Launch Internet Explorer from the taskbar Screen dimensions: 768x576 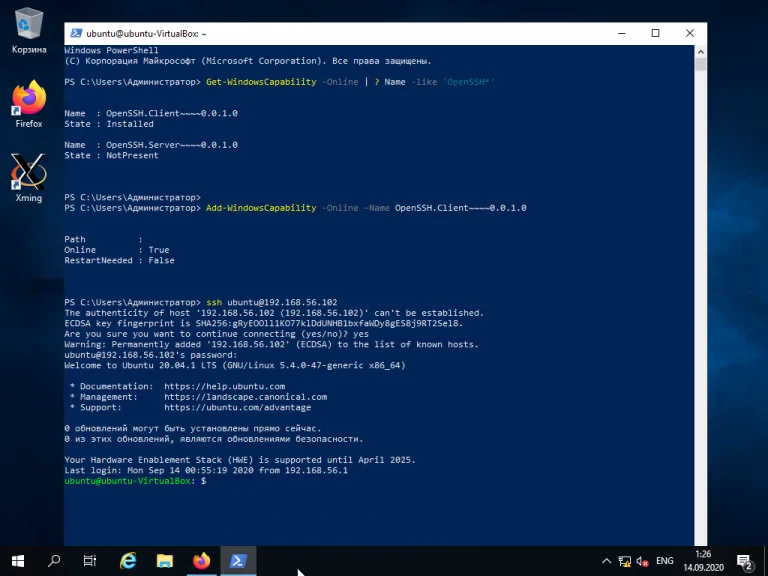pos(128,561)
